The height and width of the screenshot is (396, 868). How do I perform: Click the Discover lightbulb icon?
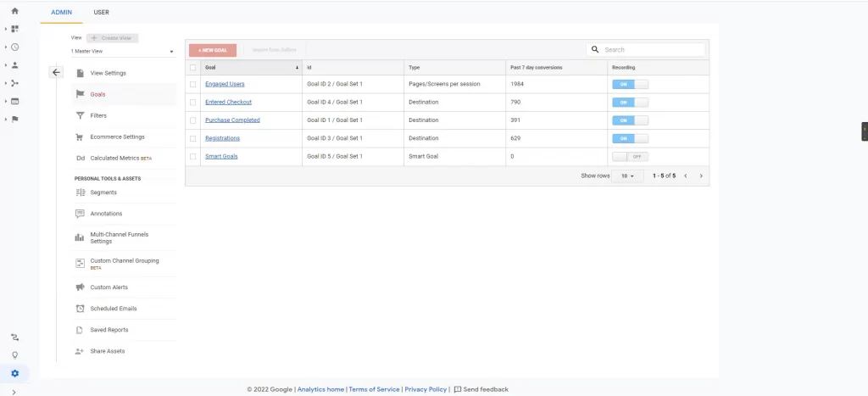pos(14,355)
